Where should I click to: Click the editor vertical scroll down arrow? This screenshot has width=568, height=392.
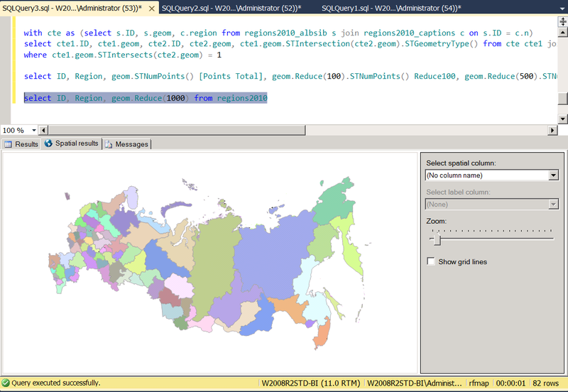coord(562,119)
